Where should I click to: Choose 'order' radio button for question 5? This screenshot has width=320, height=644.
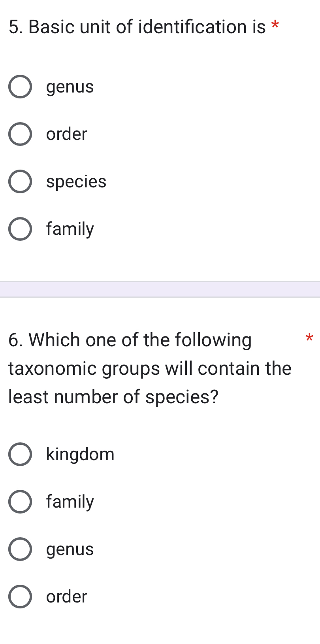[20, 134]
